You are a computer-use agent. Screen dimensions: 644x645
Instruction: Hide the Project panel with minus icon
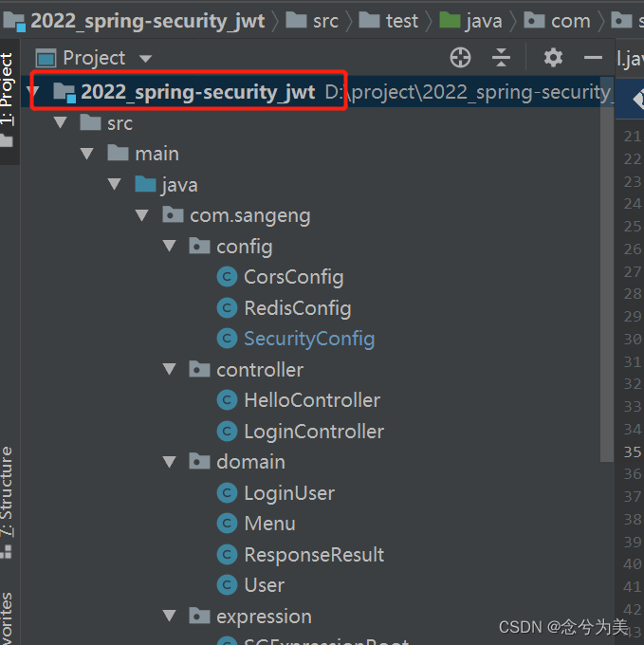click(593, 58)
